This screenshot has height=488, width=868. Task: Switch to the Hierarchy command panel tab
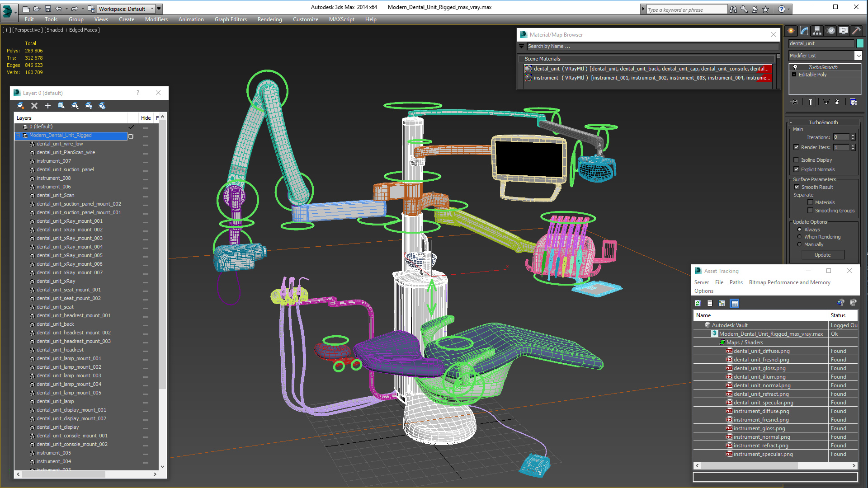tap(817, 31)
